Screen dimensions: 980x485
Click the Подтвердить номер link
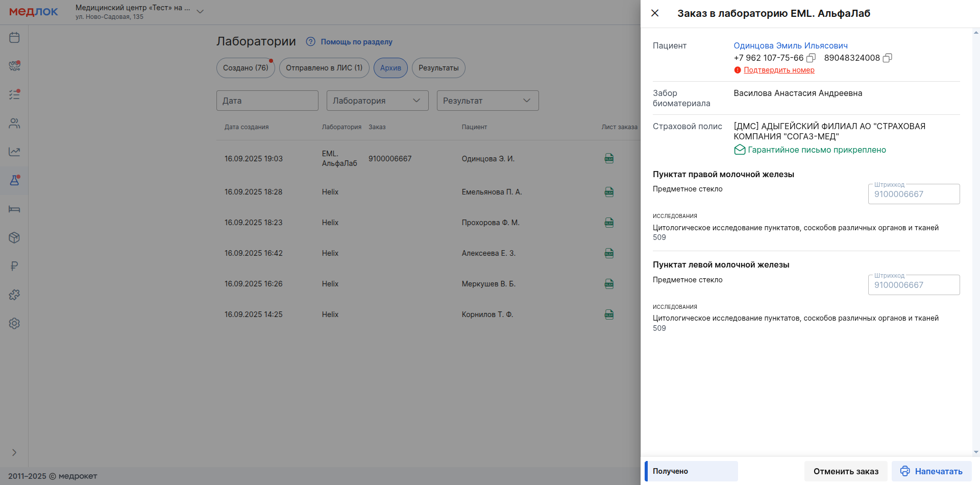pyautogui.click(x=779, y=70)
